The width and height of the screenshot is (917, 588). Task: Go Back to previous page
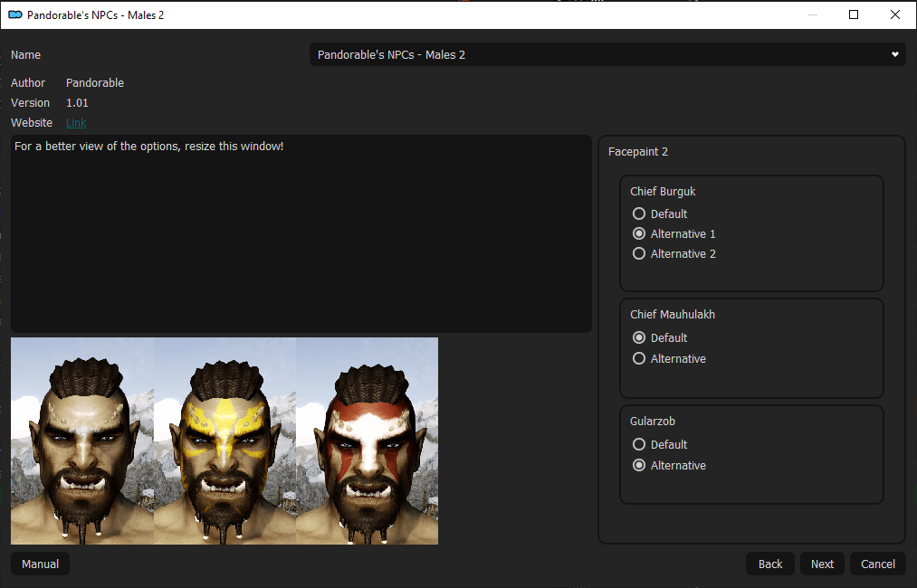click(770, 564)
